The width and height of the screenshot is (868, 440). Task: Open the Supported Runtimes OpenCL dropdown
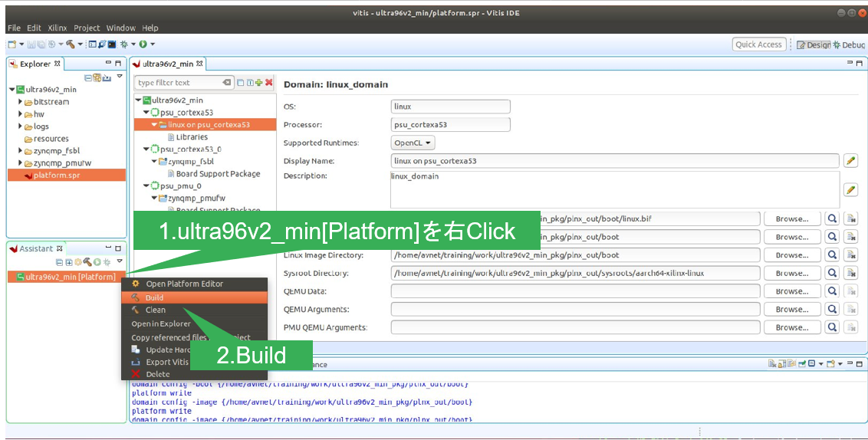tap(413, 143)
